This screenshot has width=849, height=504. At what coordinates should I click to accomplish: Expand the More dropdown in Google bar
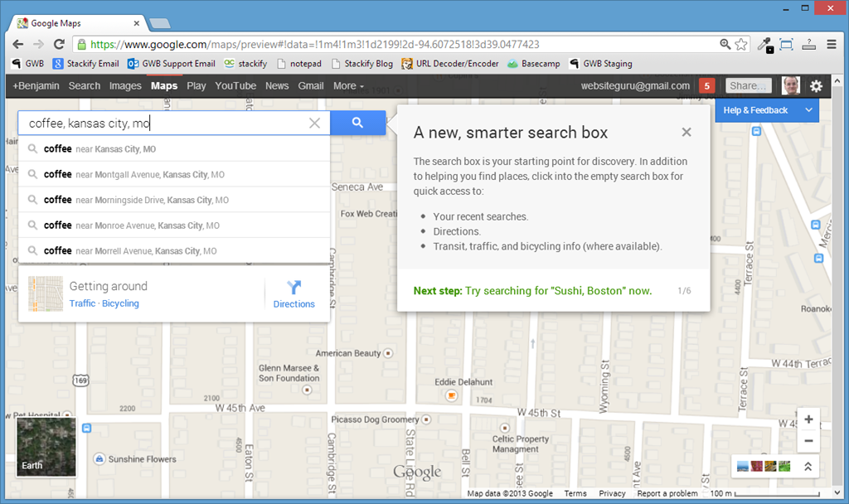tap(348, 85)
